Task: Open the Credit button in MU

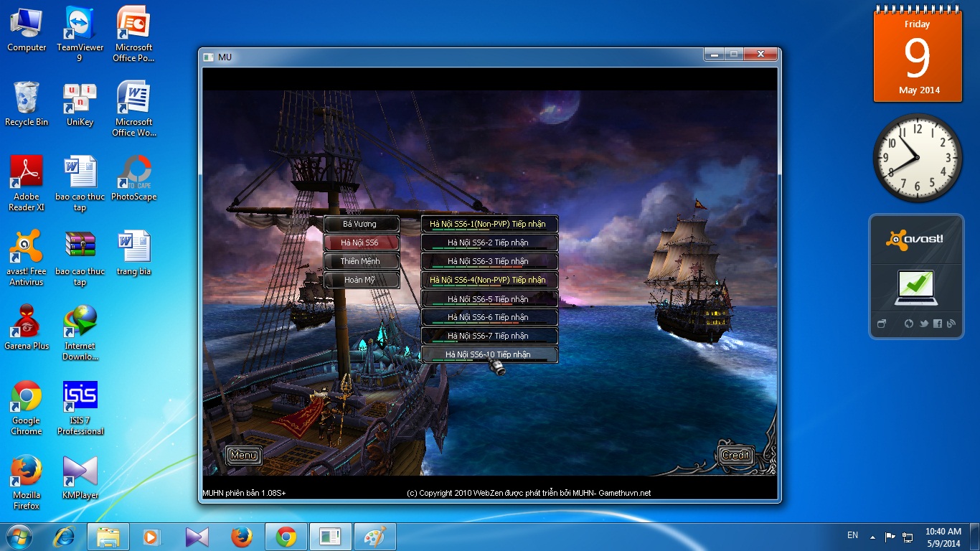Action: pos(735,455)
